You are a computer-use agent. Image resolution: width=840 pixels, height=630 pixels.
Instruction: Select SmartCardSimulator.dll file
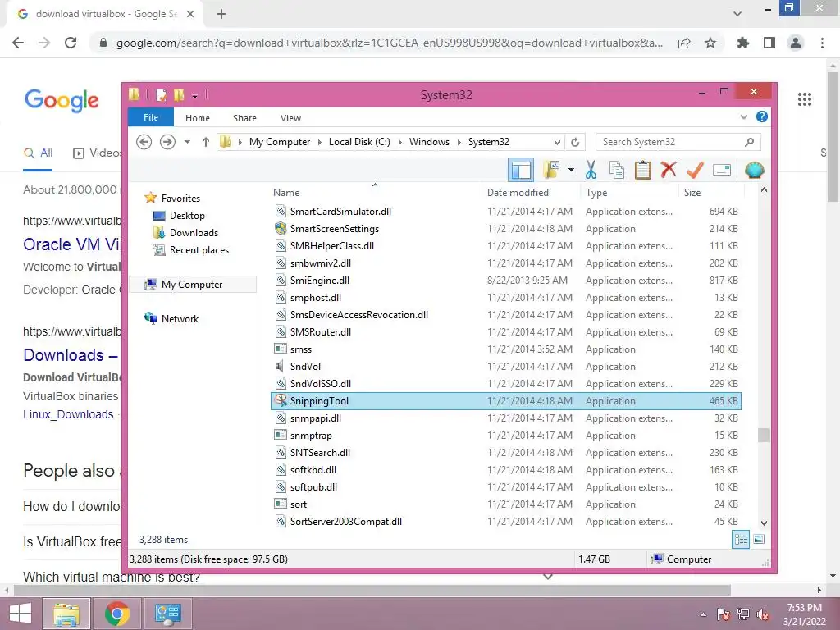tap(505, 211)
